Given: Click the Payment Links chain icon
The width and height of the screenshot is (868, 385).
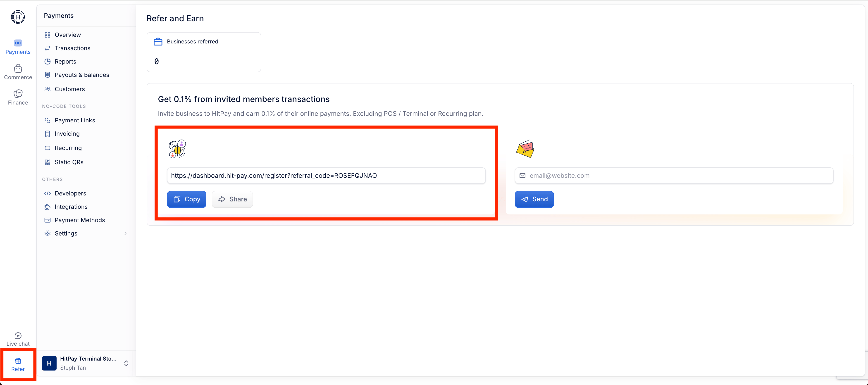Looking at the screenshot, I should (48, 120).
